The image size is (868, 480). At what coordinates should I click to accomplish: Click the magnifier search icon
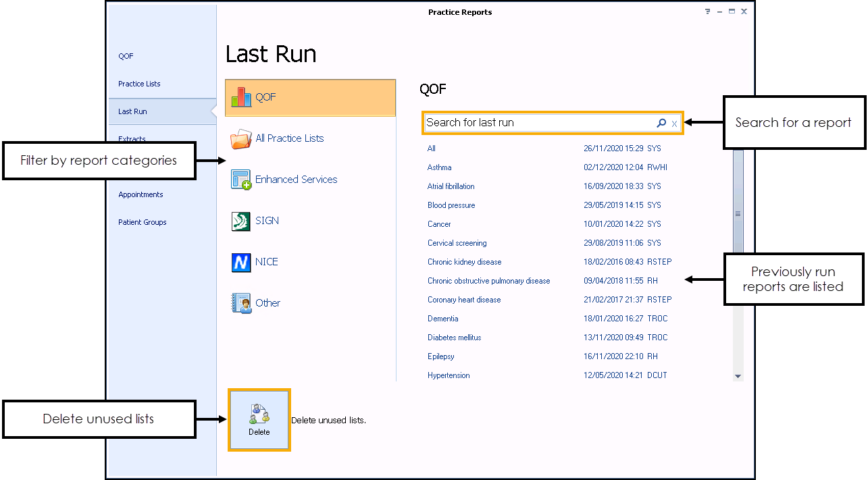(661, 123)
